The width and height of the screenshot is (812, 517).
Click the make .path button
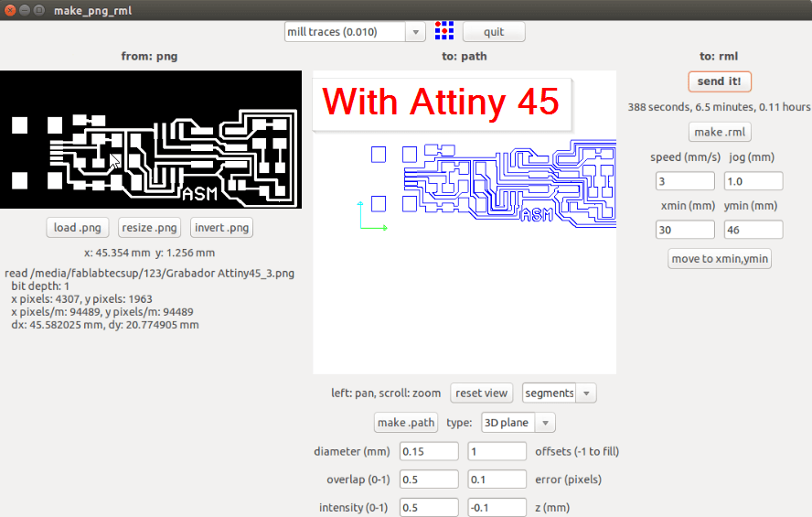(406, 423)
